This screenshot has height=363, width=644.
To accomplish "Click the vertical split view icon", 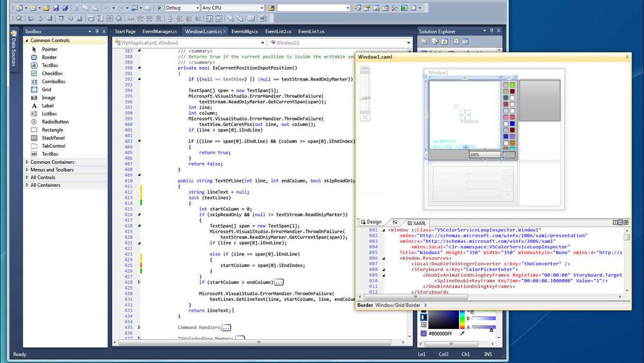I will pos(615,222).
